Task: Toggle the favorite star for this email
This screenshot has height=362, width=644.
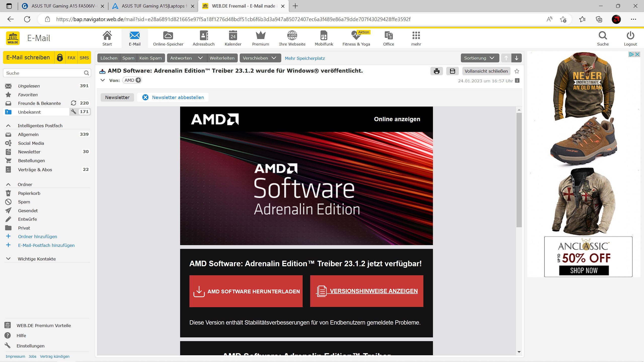Action: [x=517, y=71]
